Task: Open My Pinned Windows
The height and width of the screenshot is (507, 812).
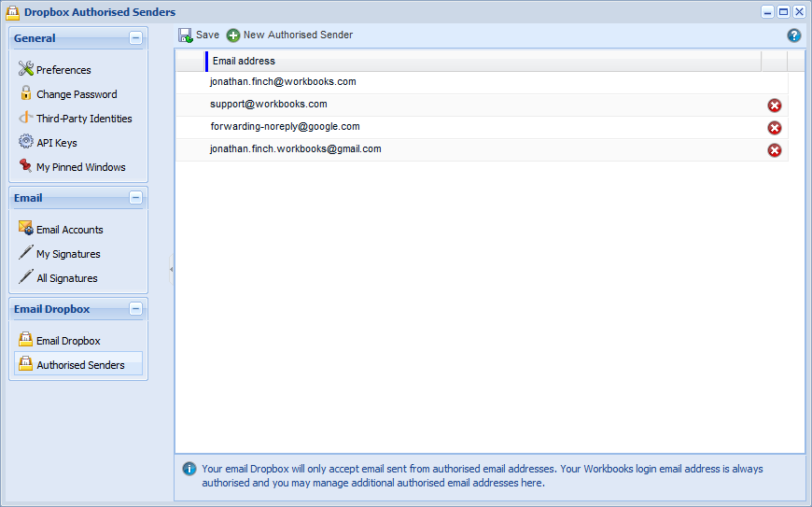Action: (x=81, y=167)
